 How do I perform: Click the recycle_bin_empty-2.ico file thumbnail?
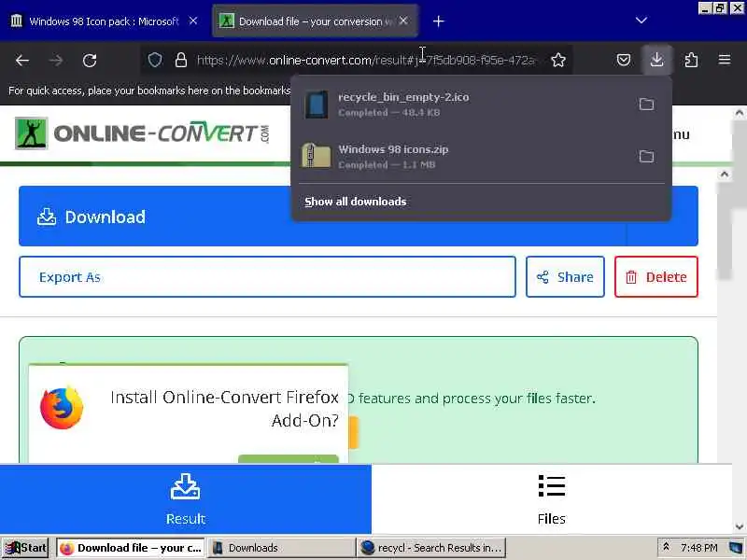pyautogui.click(x=317, y=105)
